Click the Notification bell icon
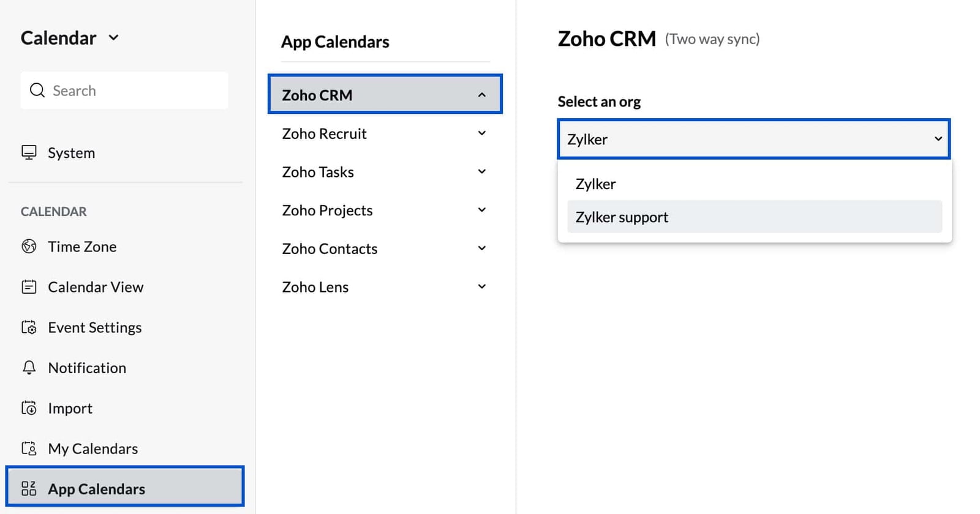The height and width of the screenshot is (514, 980). [x=29, y=367]
